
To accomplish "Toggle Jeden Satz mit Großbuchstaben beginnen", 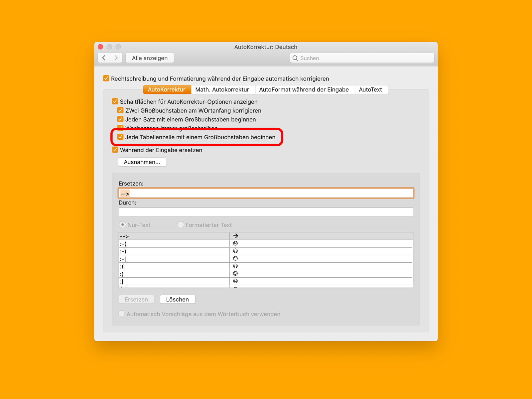I will click(x=120, y=119).
